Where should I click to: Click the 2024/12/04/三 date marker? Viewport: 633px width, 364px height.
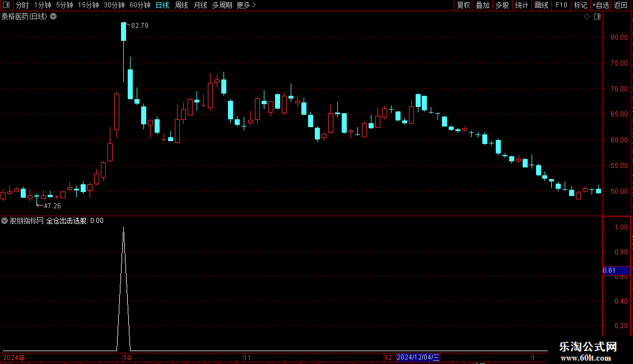pos(418,357)
